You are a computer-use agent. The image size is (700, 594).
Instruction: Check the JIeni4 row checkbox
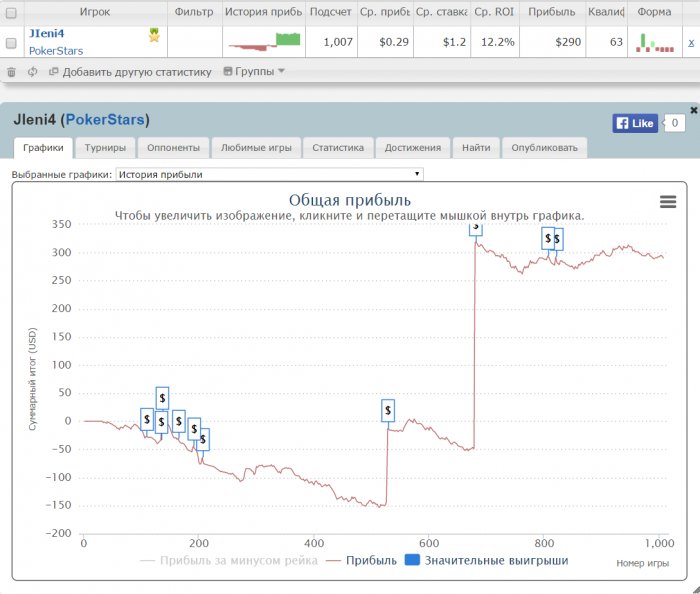11,43
